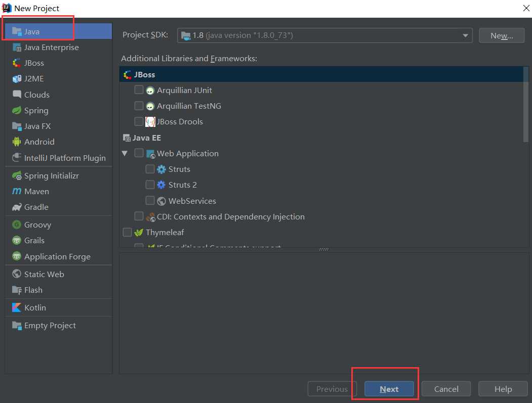Choose the JBoss icon in project list
This screenshot has width=532, height=403.
17,63
